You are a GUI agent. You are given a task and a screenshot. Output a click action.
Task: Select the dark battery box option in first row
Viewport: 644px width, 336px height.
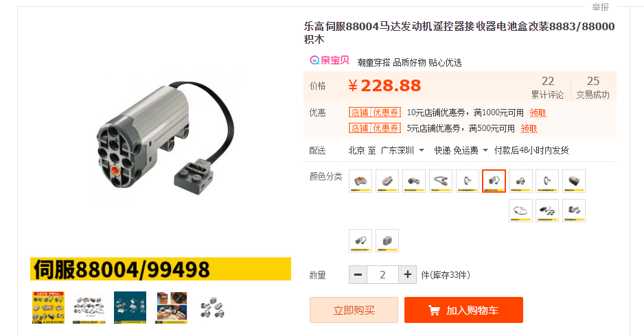[x=574, y=181]
